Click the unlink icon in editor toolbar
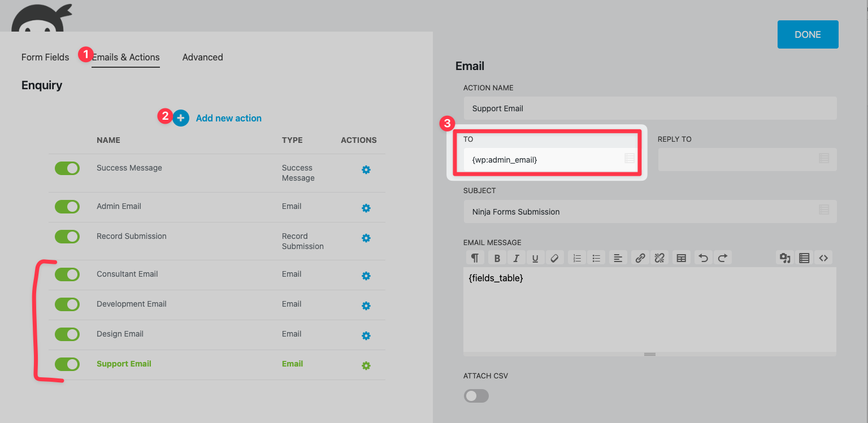Screen dimensions: 868x423 pyautogui.click(x=659, y=258)
